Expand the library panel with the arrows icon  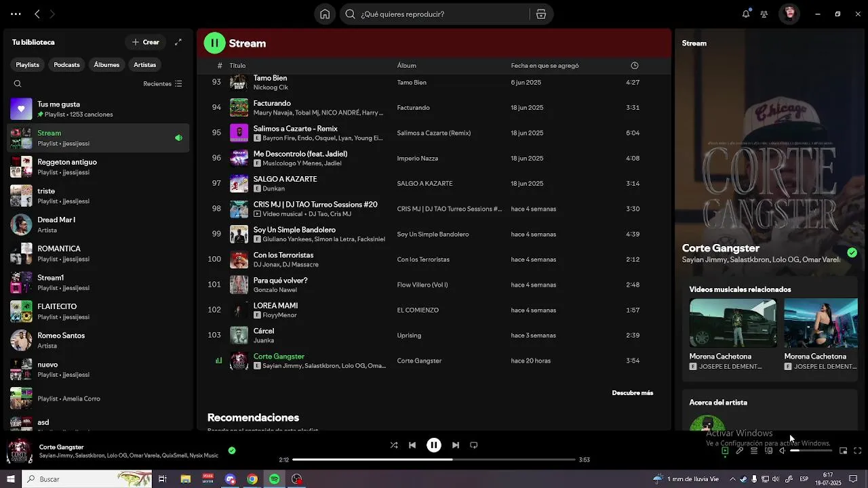178,42
